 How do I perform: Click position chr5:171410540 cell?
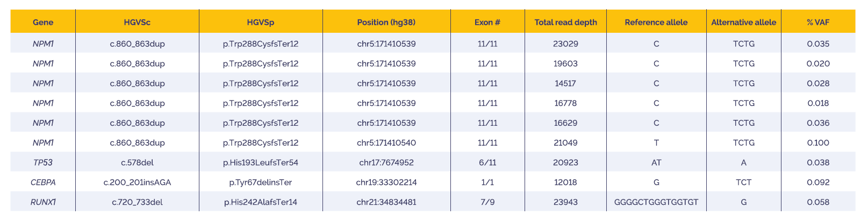[386, 142]
